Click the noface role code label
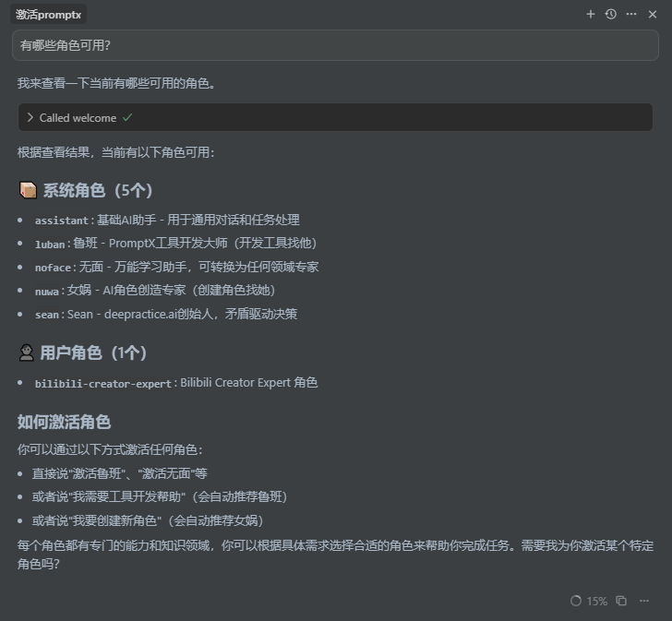Image resolution: width=672 pixels, height=621 pixels. click(x=53, y=268)
